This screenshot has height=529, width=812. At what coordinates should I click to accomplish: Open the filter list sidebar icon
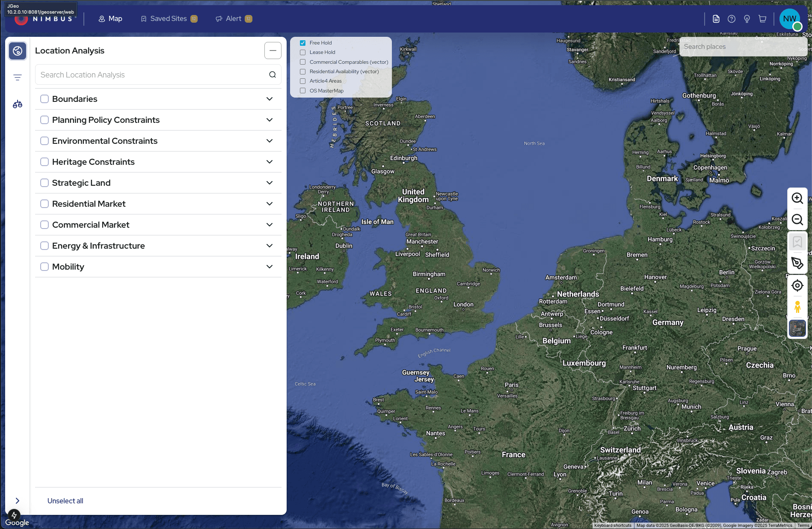point(18,77)
